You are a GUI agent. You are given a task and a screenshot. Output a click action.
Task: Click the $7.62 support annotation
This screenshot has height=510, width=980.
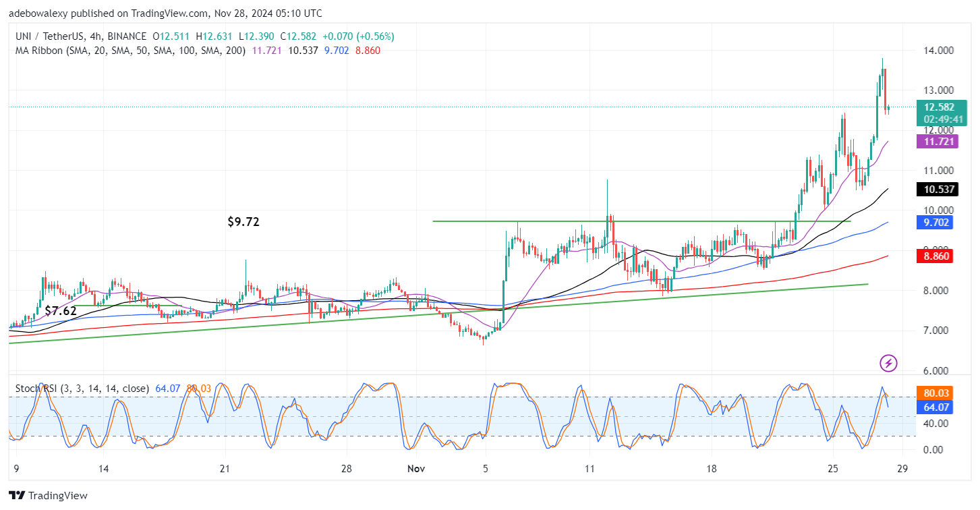point(61,311)
